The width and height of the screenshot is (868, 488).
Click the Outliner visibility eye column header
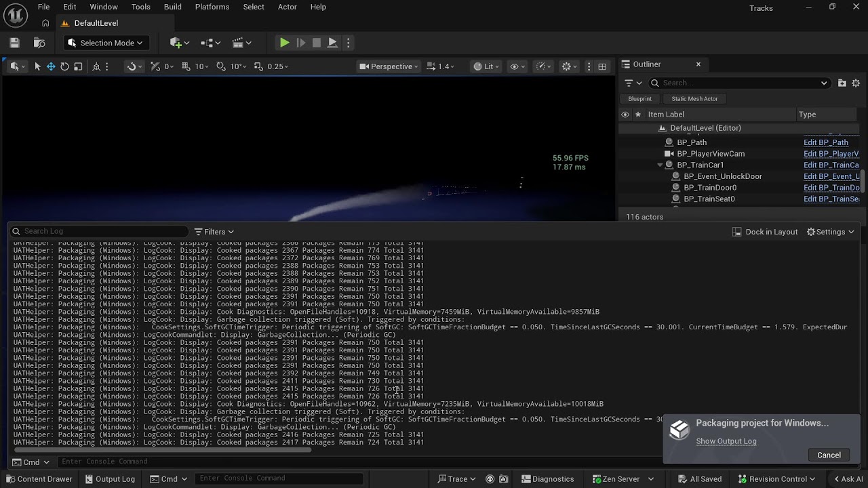pyautogui.click(x=625, y=115)
